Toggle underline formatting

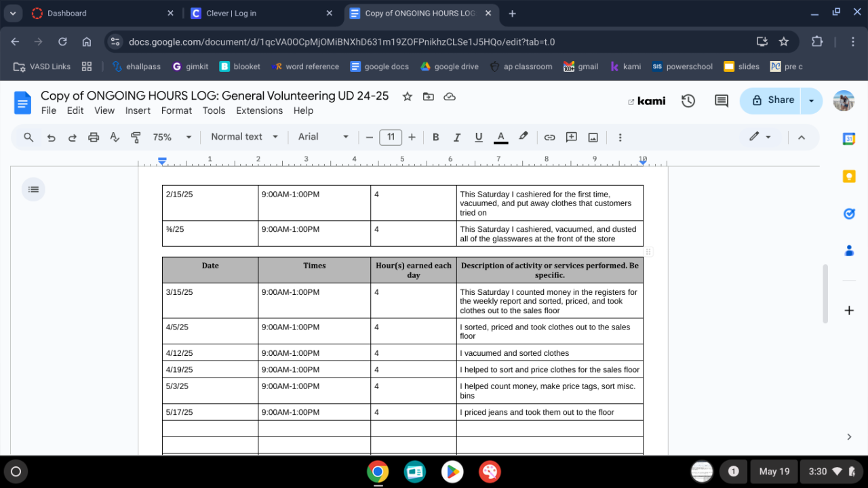[x=479, y=137]
